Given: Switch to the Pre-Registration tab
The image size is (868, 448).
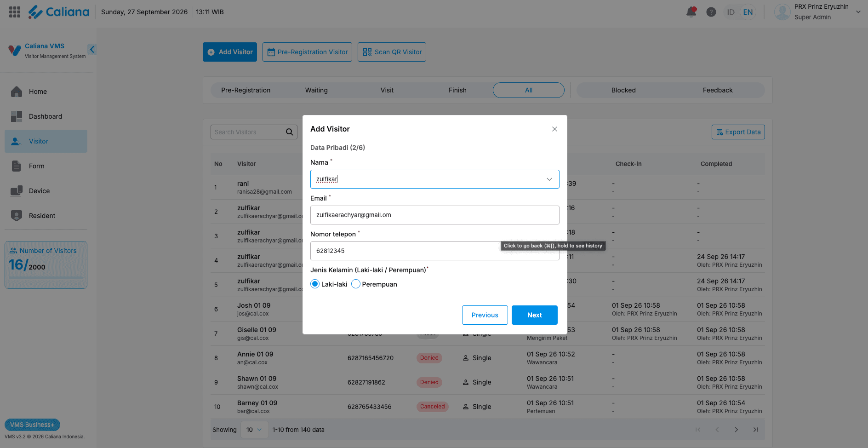Looking at the screenshot, I should [246, 90].
